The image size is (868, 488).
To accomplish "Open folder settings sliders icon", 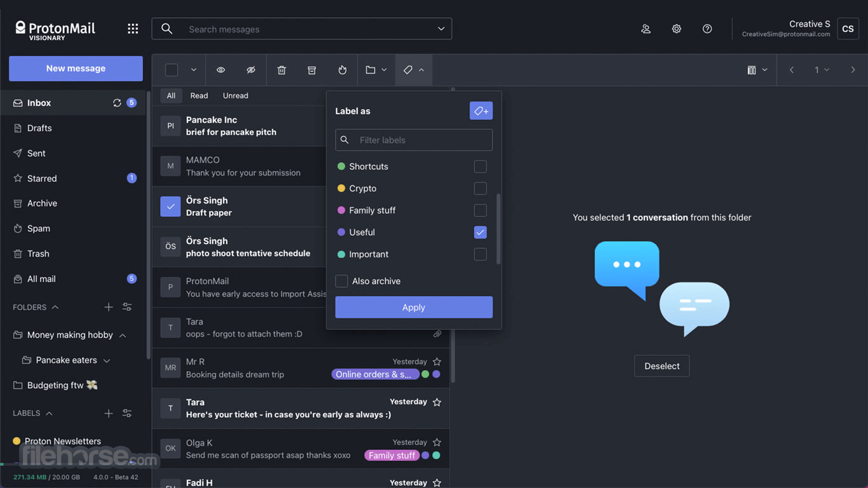I will coord(127,307).
